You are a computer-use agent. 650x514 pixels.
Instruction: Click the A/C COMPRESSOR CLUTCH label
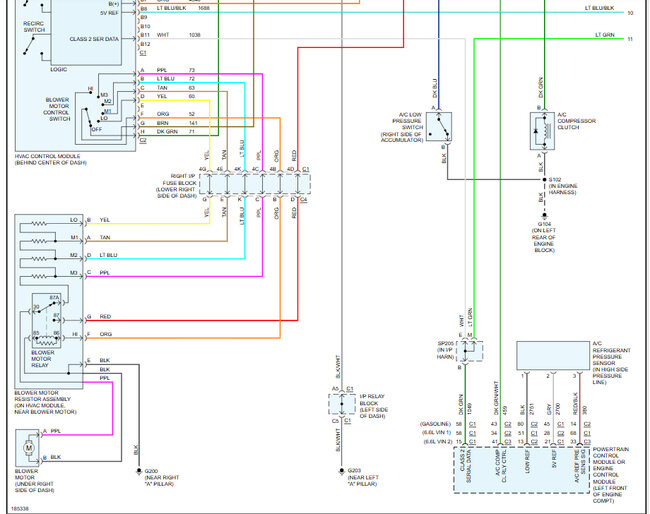[577, 121]
